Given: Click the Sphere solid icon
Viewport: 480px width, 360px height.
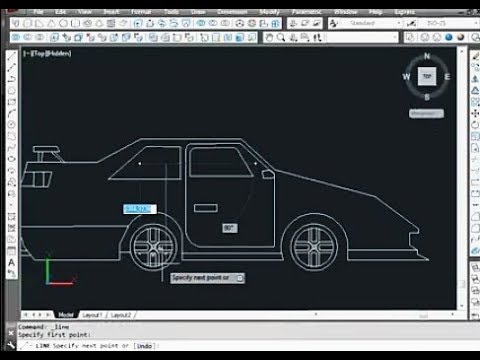Looking at the screenshot, I should (x=63, y=24).
